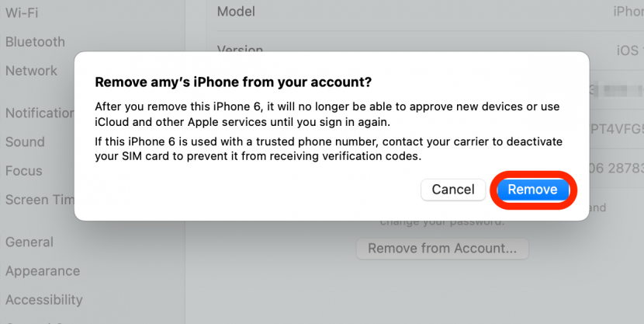The image size is (644, 324).
Task: Cancel the device removal dialog
Action: click(x=453, y=190)
